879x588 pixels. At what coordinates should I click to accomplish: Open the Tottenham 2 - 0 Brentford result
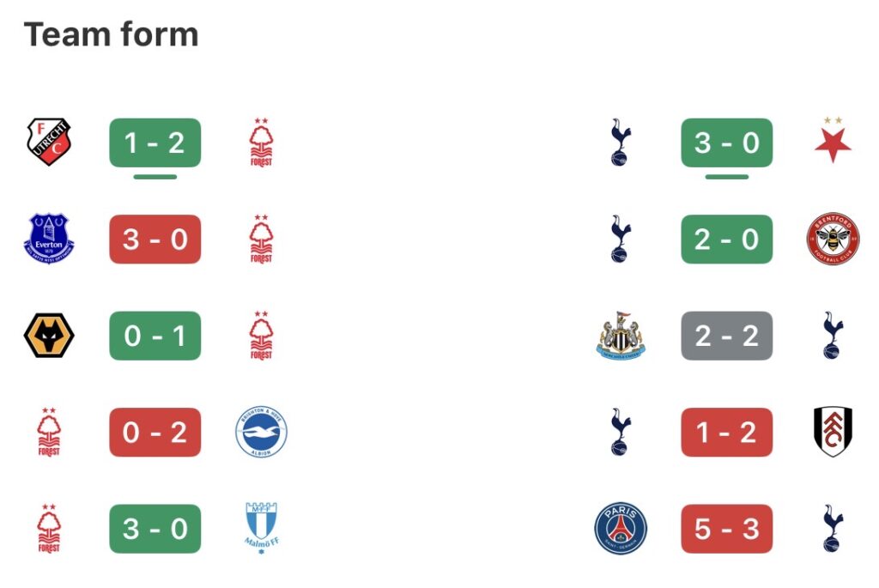[726, 239]
